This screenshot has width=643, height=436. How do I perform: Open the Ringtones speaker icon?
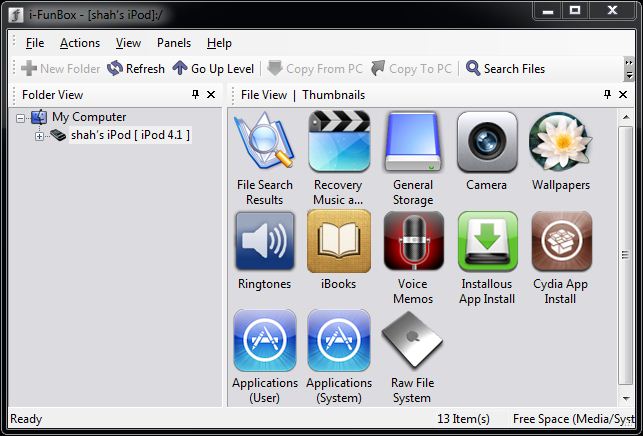pyautogui.click(x=264, y=241)
